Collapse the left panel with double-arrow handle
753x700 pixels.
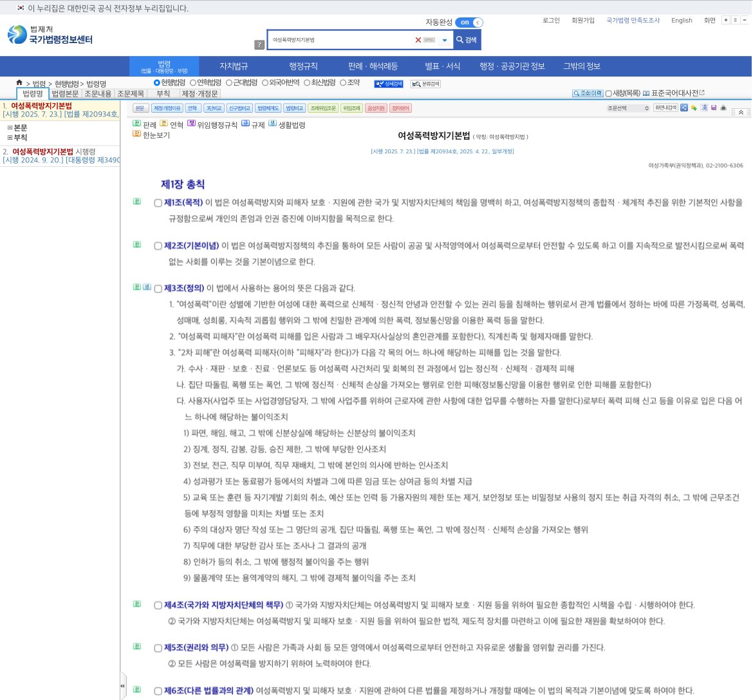pos(122,686)
